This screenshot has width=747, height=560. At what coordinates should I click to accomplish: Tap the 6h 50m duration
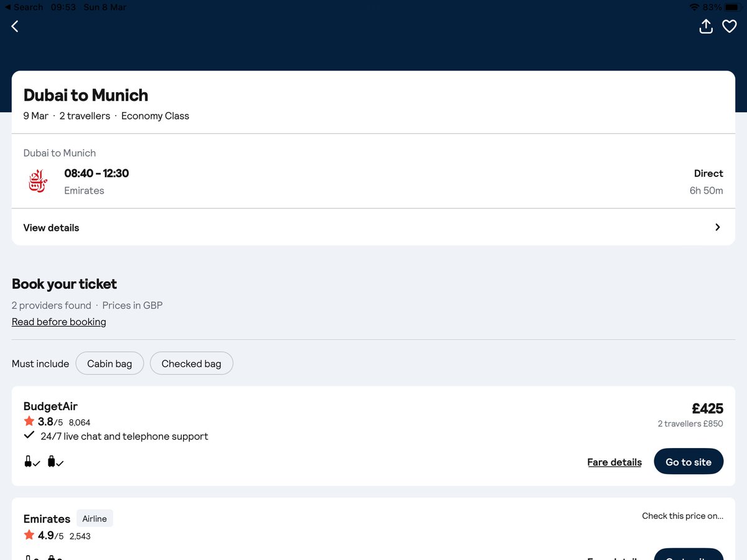pos(707,191)
